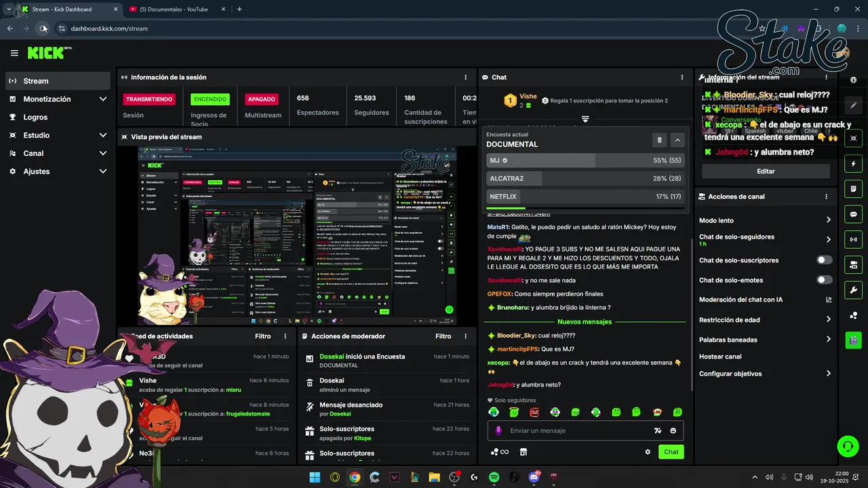Click the broadcast signal icon in right toolbar

[x=853, y=239]
